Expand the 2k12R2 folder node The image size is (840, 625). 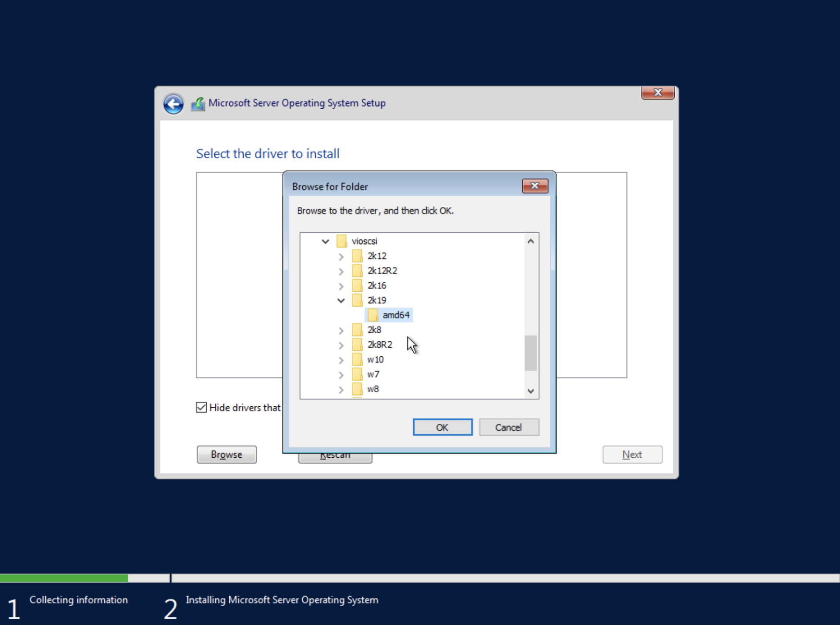(x=341, y=271)
